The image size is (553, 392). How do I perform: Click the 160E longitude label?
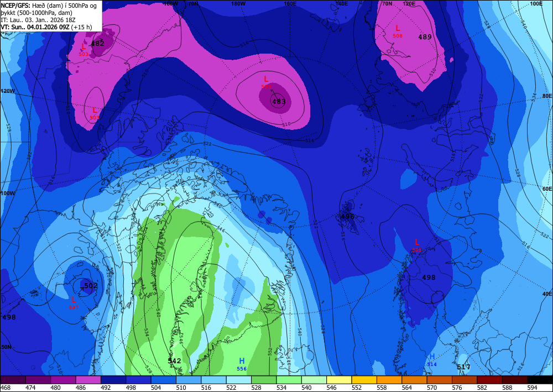tap(290, 3)
